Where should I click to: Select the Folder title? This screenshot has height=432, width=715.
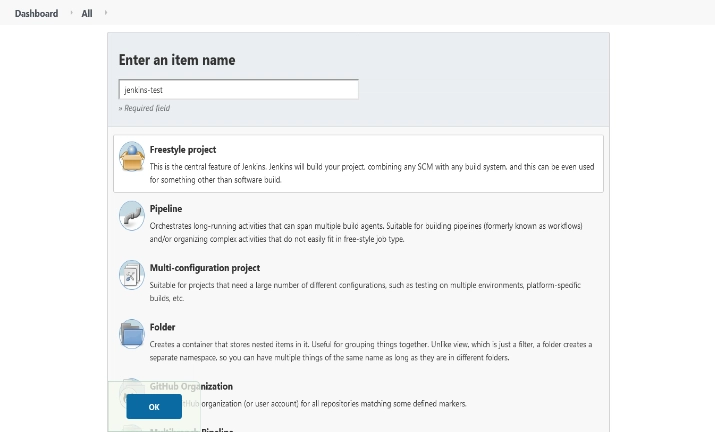(162, 327)
